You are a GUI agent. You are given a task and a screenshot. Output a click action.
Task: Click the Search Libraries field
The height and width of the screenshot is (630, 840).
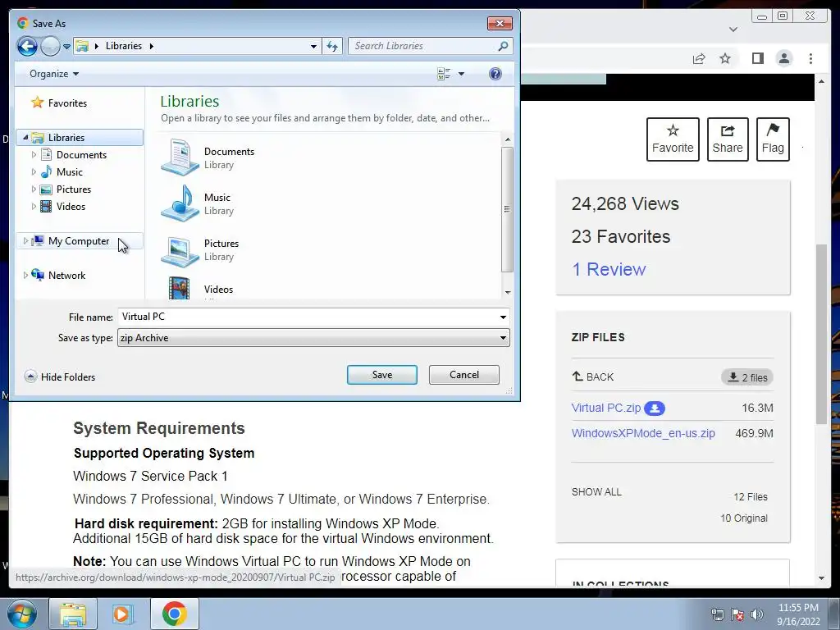coord(423,46)
